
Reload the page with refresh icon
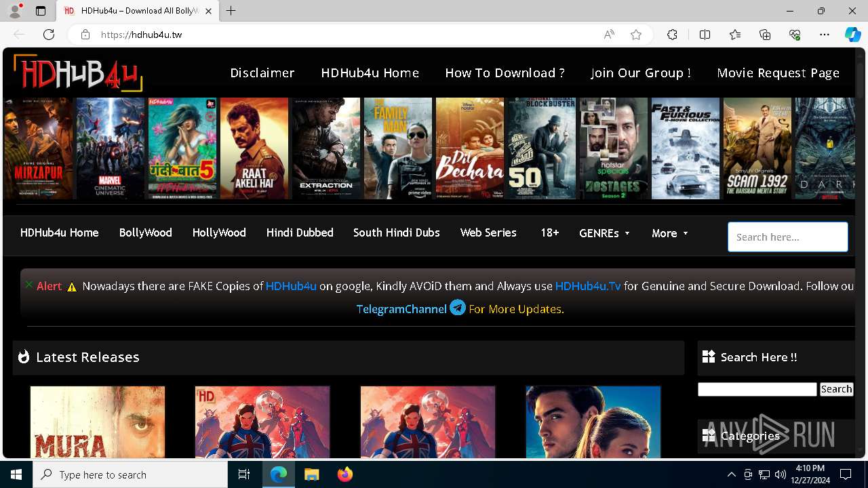click(x=49, y=35)
